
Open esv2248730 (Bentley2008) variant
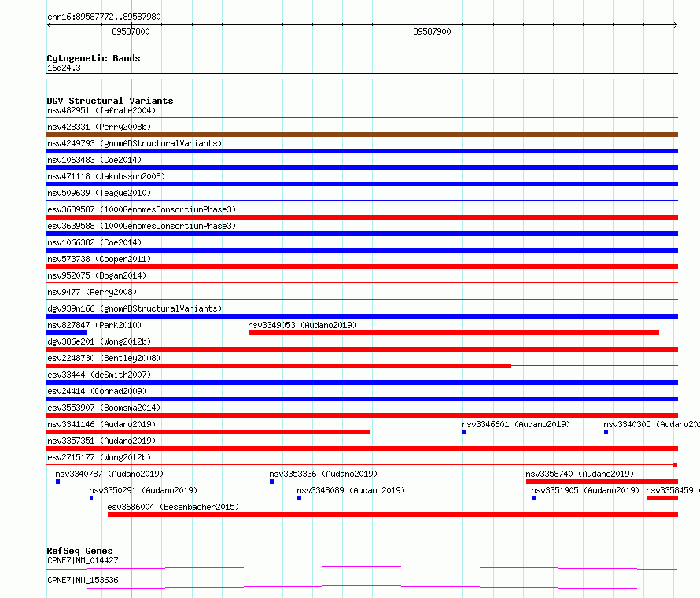click(104, 358)
